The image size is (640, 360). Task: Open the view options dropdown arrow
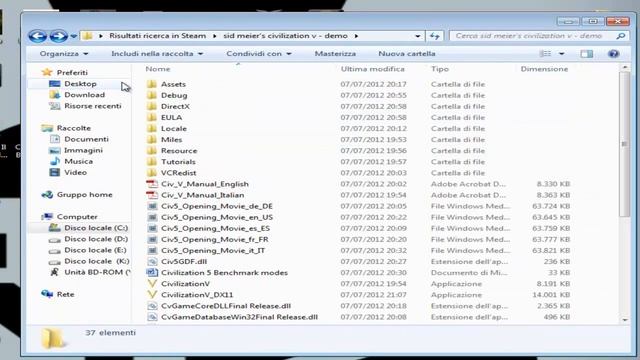562,53
